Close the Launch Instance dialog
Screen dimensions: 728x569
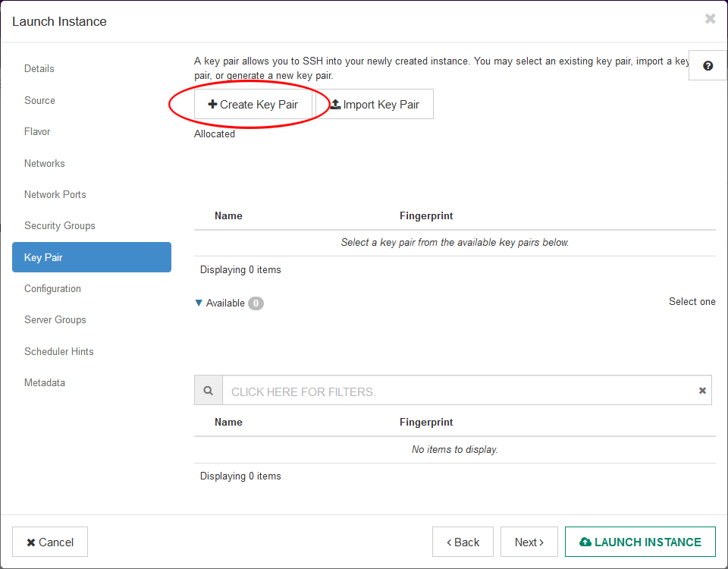[x=710, y=19]
